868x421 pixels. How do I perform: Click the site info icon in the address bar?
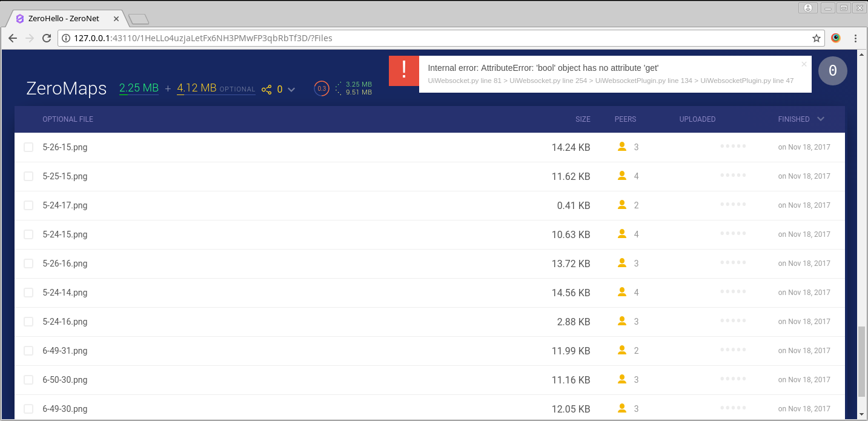[67, 38]
